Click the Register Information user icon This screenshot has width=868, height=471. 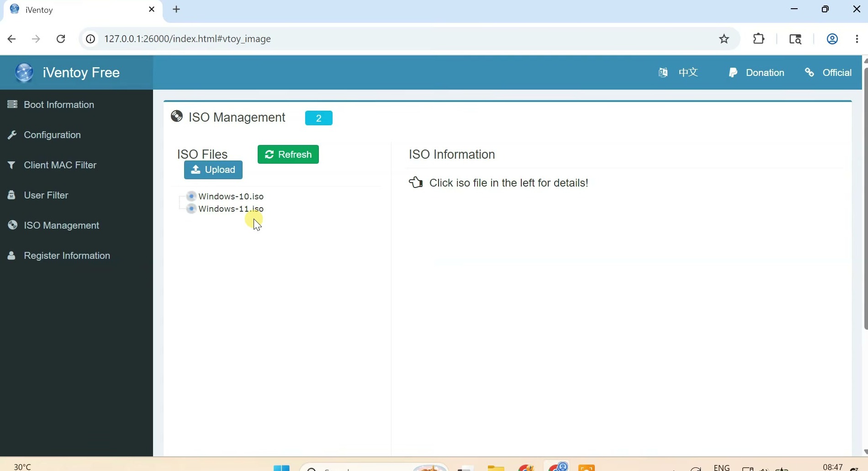[x=12, y=256]
